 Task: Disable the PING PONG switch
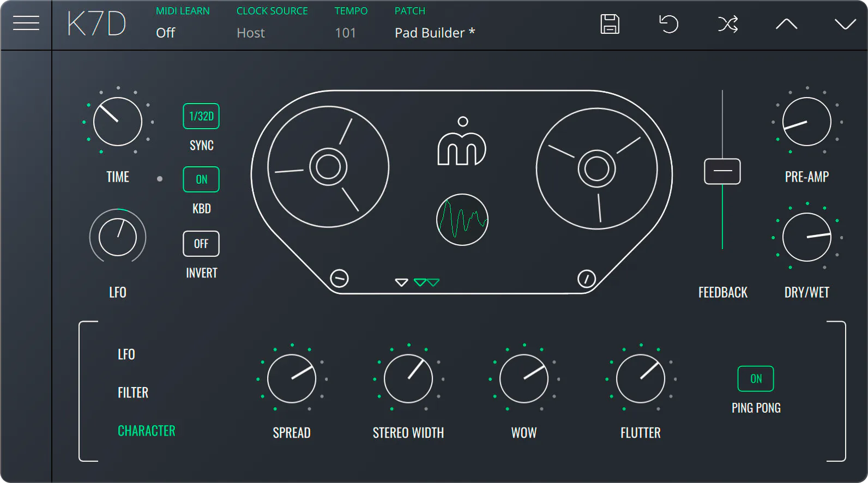[756, 379]
